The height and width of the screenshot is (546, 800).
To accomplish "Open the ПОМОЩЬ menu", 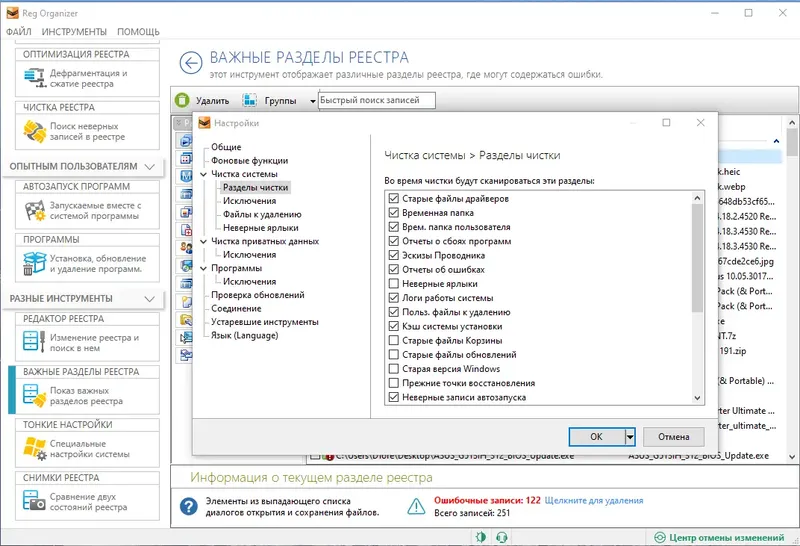I will pyautogui.click(x=138, y=32).
